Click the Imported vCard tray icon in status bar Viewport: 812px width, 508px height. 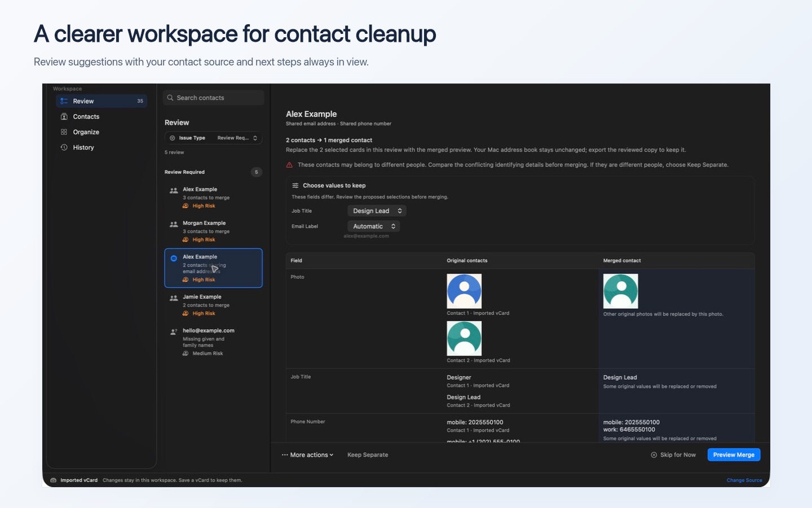point(54,480)
